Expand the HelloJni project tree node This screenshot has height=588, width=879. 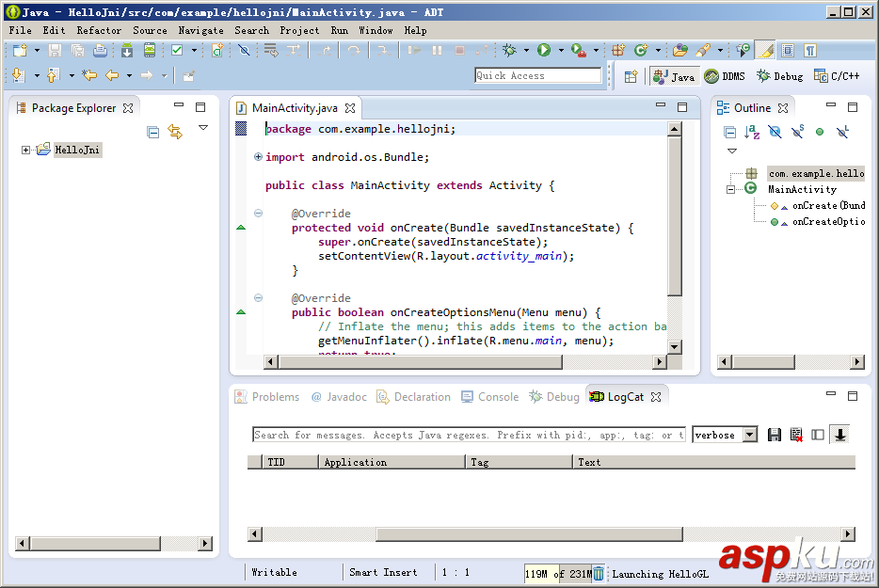point(26,150)
